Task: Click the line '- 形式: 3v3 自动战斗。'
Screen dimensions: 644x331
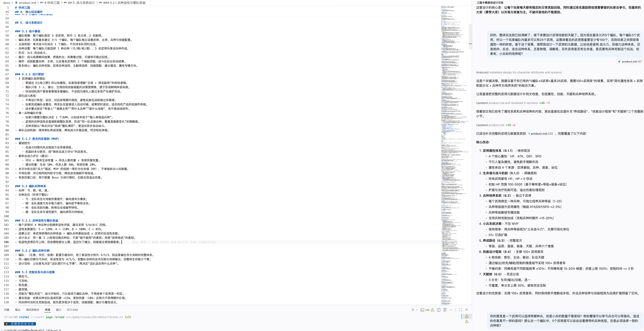Action: click(x=31, y=53)
